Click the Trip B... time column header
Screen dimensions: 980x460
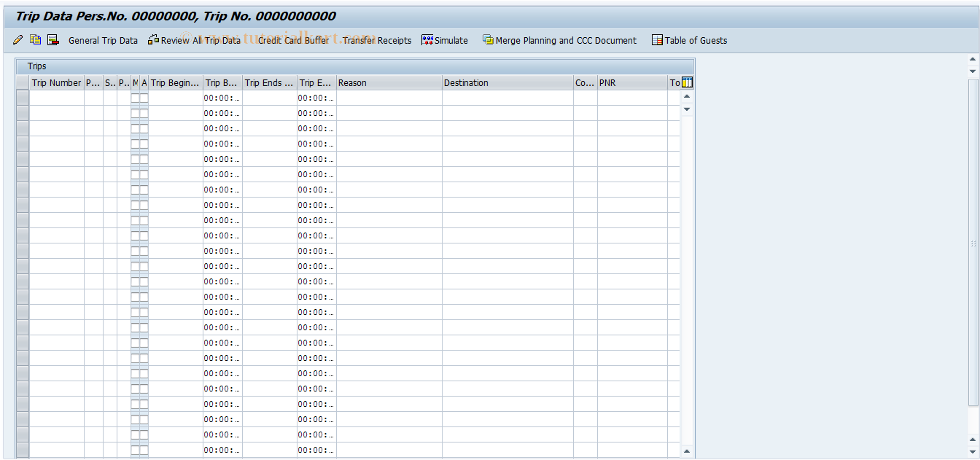(x=222, y=82)
